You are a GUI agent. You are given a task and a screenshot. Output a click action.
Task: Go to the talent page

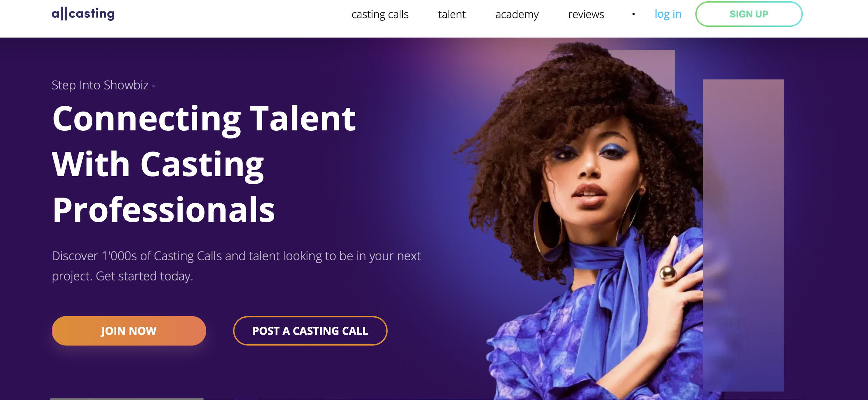tap(452, 14)
